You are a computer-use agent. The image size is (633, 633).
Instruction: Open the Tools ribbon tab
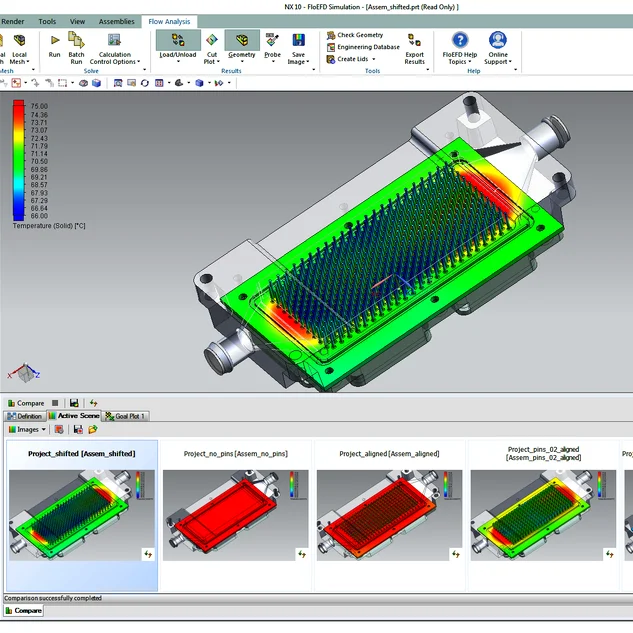(x=47, y=21)
